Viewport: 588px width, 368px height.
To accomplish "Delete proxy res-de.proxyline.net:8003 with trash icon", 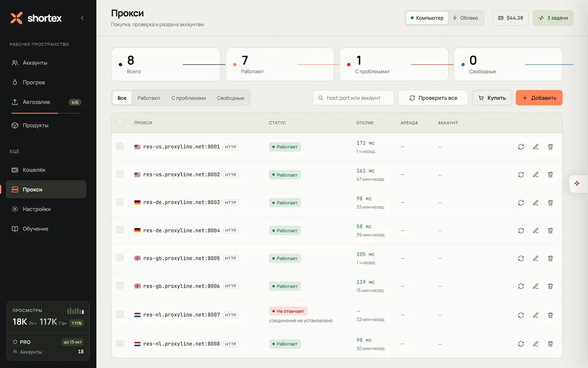I will click(550, 203).
